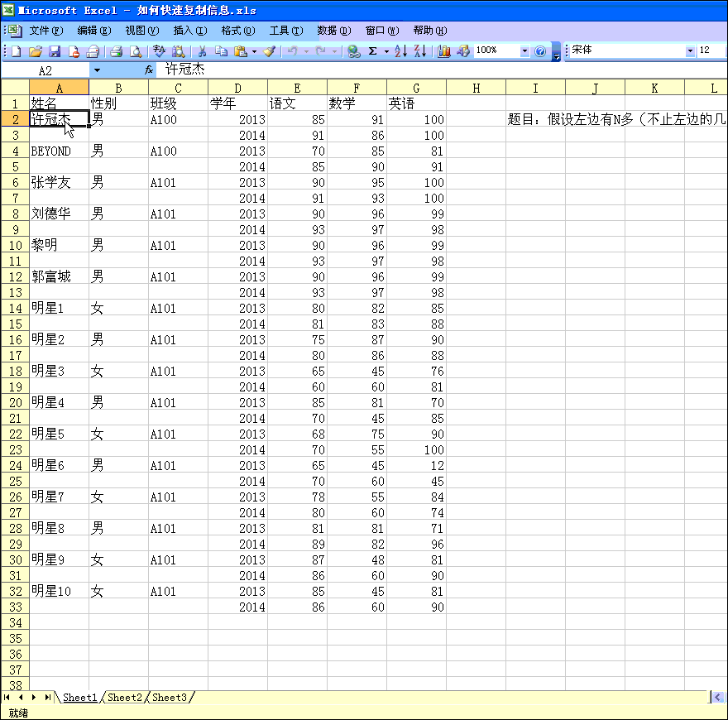Click the New workbook icon
This screenshot has width=728, height=720.
16,51
